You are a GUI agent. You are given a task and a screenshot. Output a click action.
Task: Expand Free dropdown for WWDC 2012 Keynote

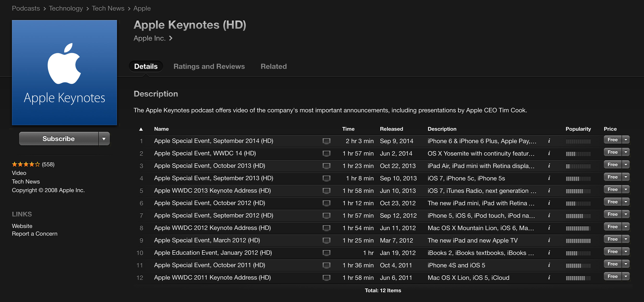tap(626, 227)
